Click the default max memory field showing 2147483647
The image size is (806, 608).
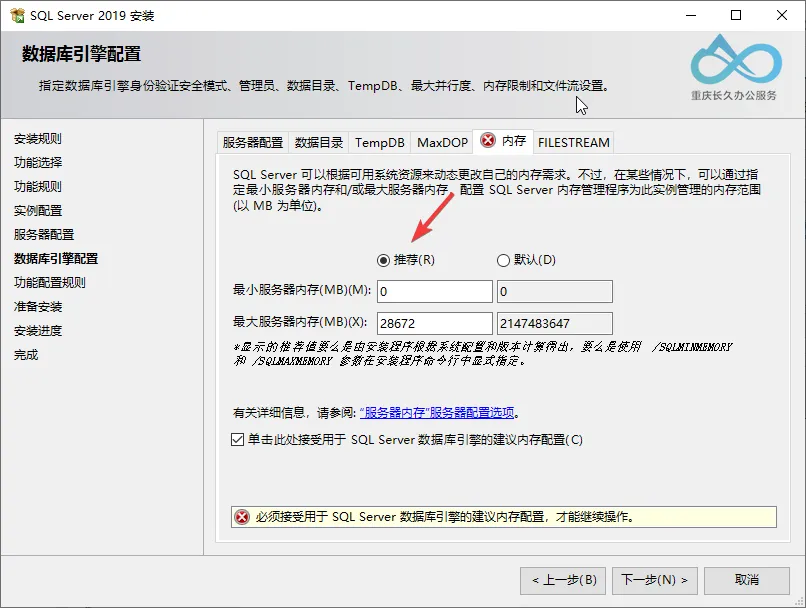point(555,323)
